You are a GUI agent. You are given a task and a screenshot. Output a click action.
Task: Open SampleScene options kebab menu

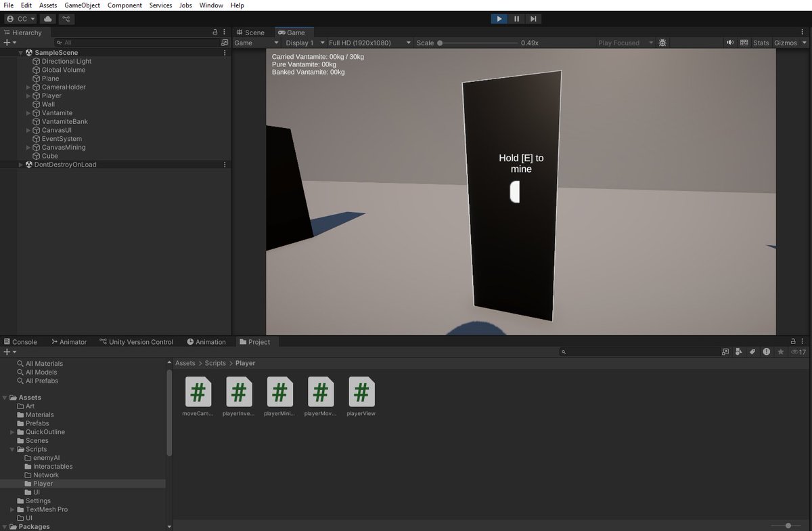coord(225,52)
